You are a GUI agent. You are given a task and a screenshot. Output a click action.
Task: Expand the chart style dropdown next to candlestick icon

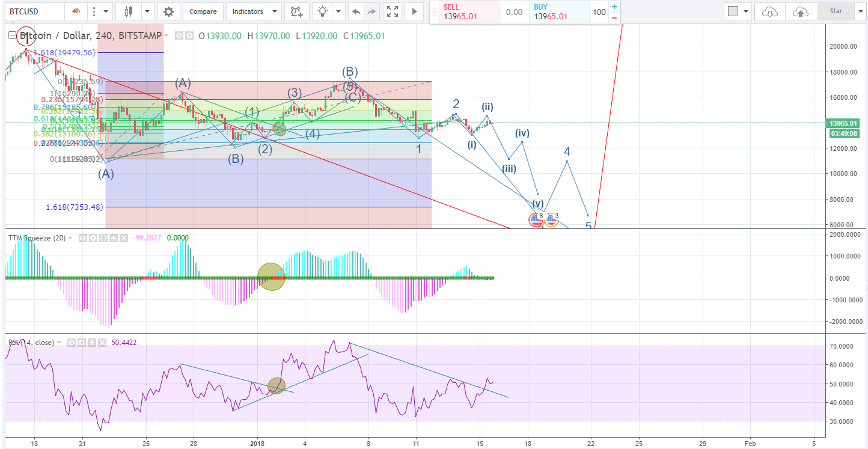147,11
